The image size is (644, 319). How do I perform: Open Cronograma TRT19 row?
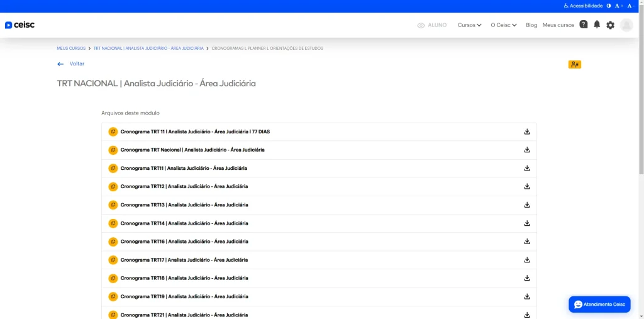[319, 297]
